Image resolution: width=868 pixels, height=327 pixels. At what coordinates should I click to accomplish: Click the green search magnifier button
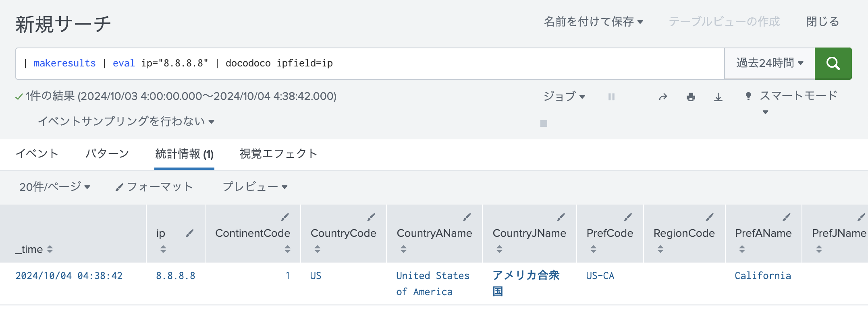pyautogui.click(x=833, y=63)
